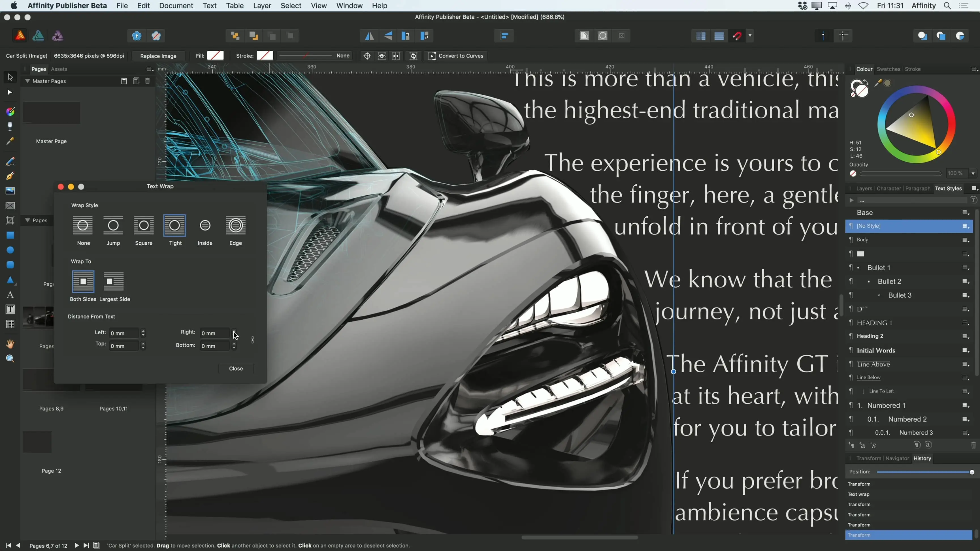Set Wrap To Both Sides

click(83, 286)
